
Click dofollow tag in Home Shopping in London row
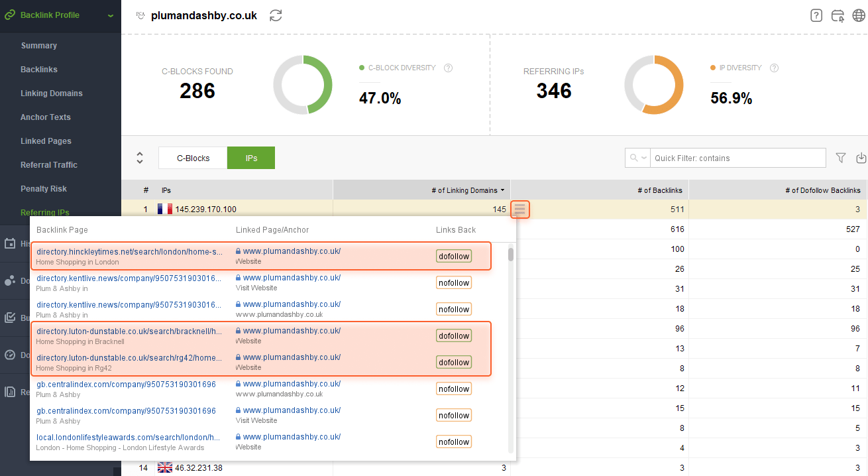tap(454, 256)
